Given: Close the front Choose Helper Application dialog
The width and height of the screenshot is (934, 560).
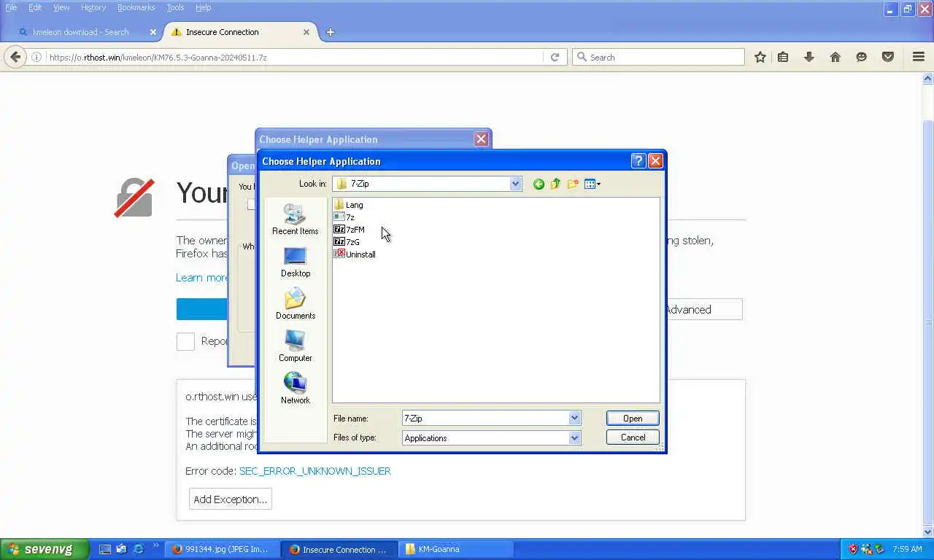Looking at the screenshot, I should point(655,161).
